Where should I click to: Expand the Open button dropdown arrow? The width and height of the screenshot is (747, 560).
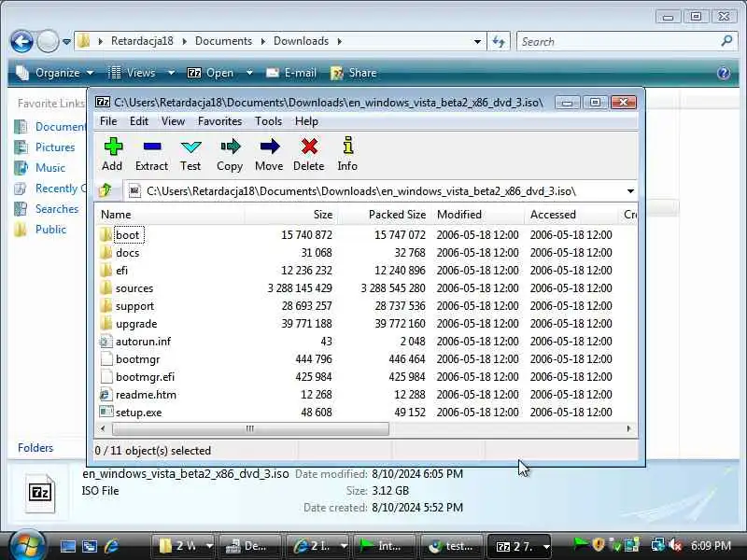click(249, 73)
